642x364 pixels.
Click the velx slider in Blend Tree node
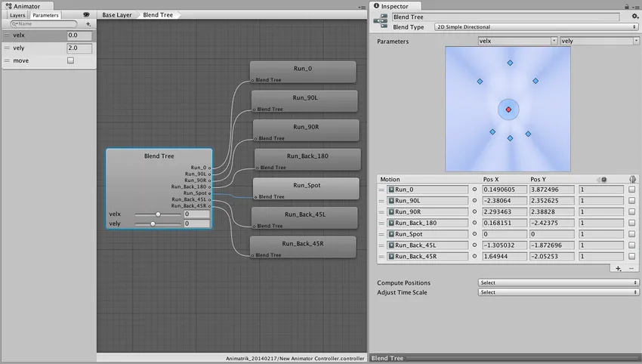(158, 214)
